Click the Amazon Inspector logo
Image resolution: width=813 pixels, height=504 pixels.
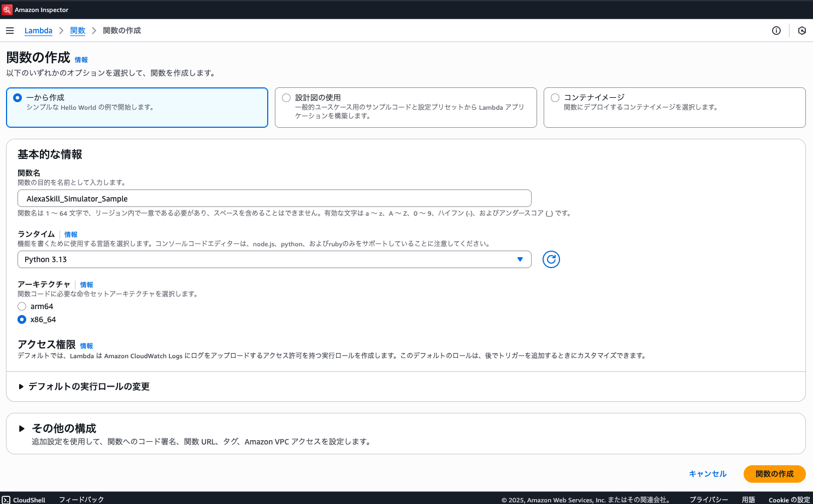coord(8,9)
